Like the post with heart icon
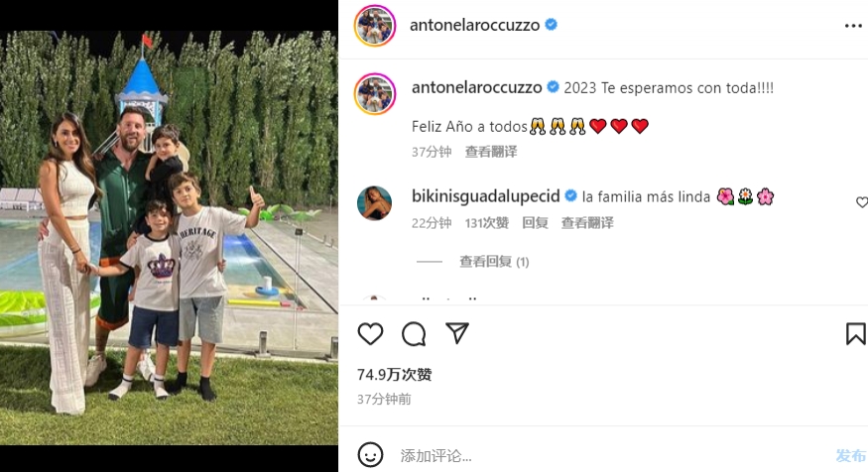This screenshot has width=868, height=472. [370, 333]
